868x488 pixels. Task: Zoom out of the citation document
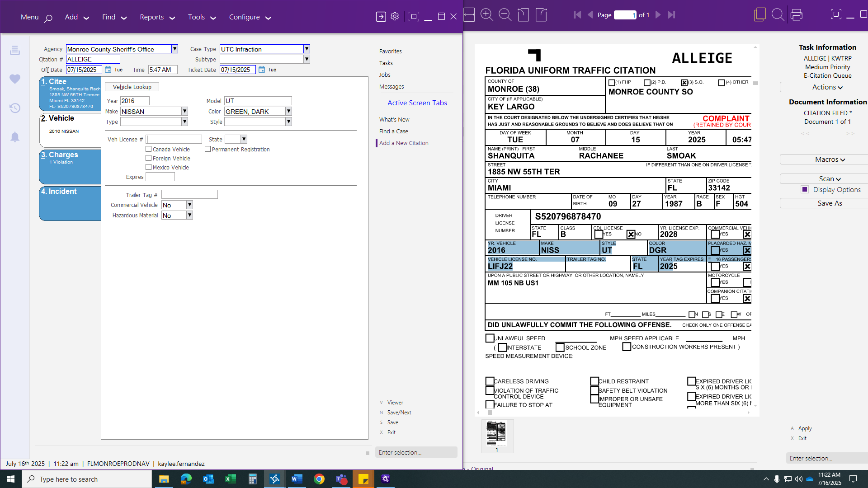click(x=505, y=15)
